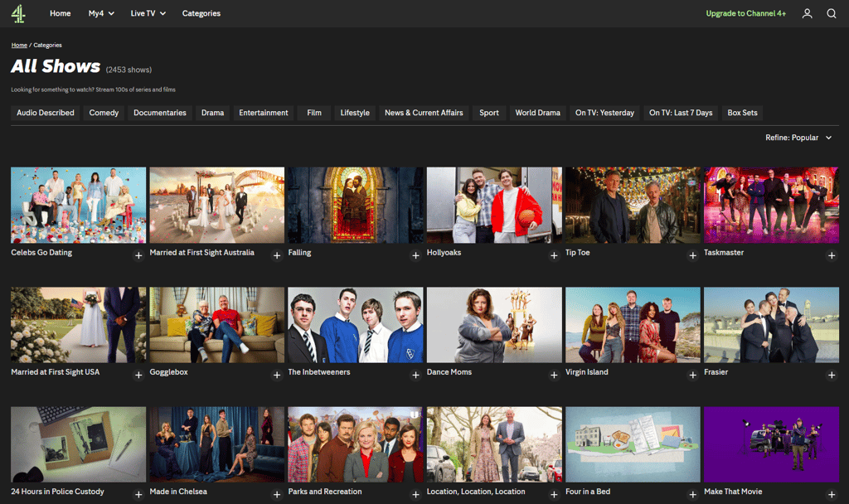849x504 pixels.
Task: Open the user account icon
Action: 807,13
